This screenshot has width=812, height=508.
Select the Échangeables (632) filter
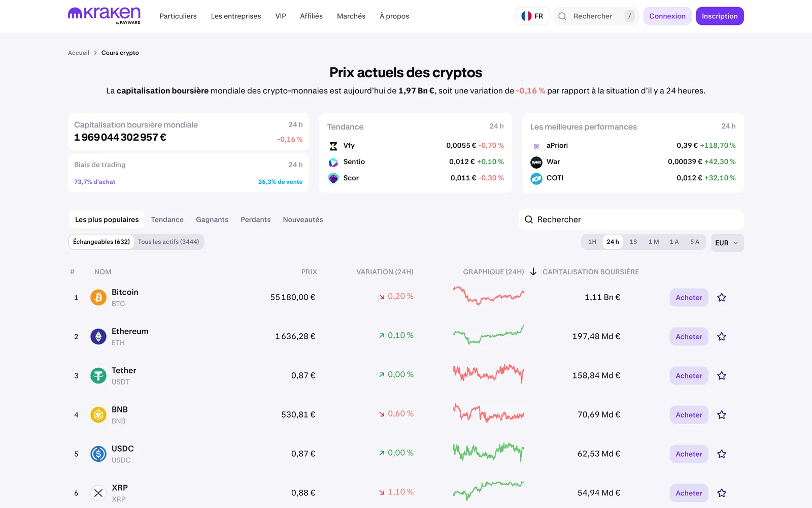[101, 242]
